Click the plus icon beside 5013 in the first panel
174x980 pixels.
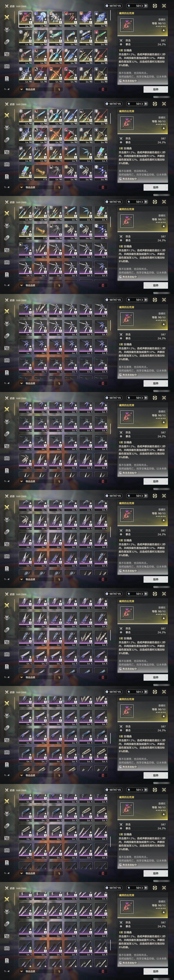[145, 6]
